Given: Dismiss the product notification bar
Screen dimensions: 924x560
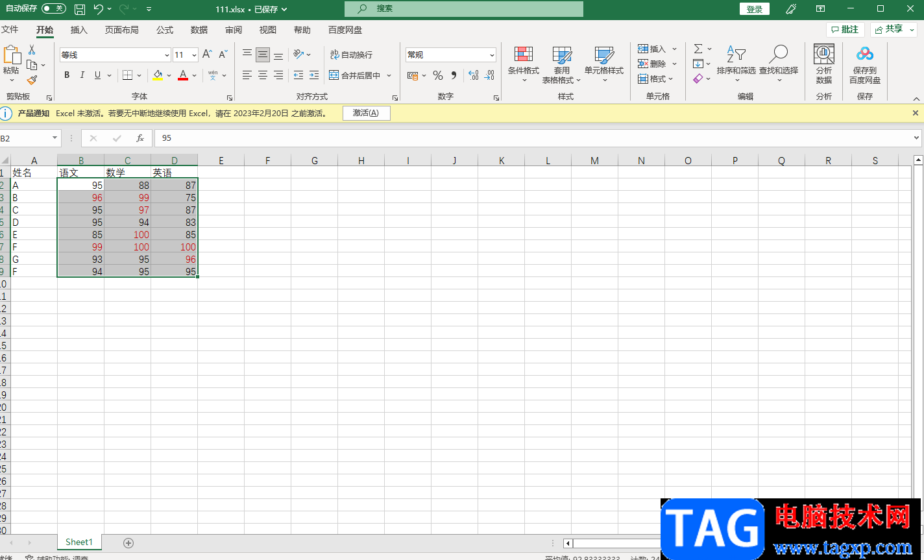Looking at the screenshot, I should click(x=916, y=113).
